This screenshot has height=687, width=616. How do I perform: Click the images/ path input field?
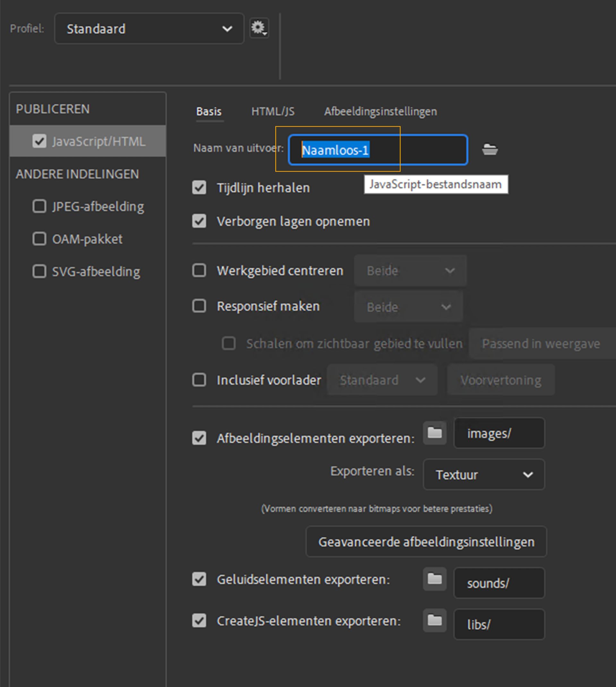[x=499, y=433]
